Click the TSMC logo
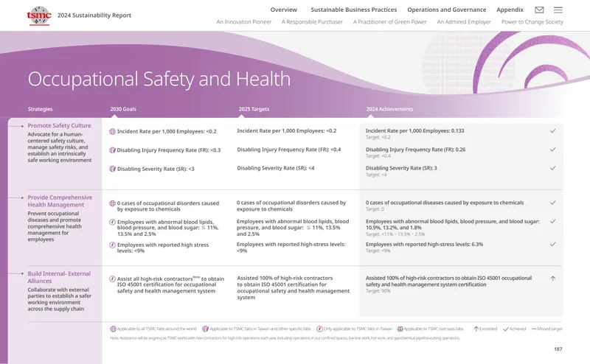This screenshot has height=364, width=590. point(39,15)
